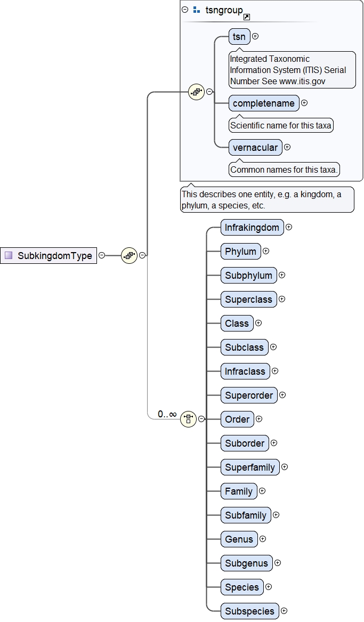Collapse the tsngroup sequence children
This screenshot has width=364, height=622.
pyautogui.click(x=209, y=92)
